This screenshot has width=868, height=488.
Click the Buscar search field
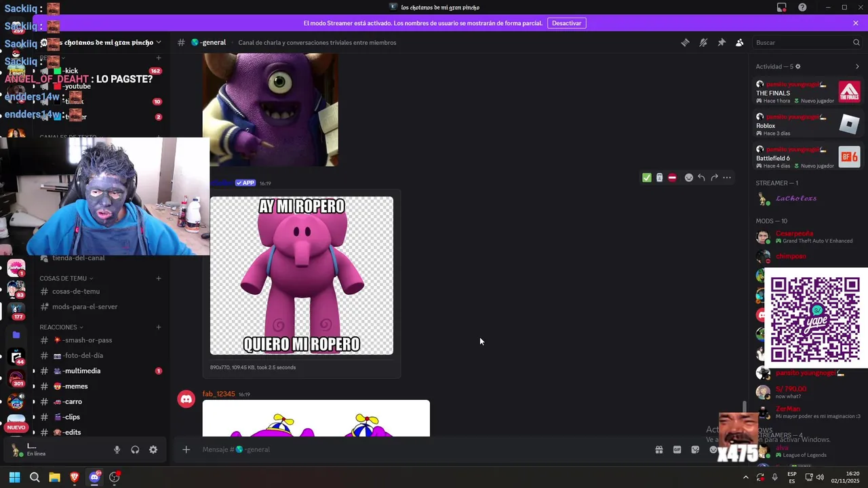[x=807, y=42]
